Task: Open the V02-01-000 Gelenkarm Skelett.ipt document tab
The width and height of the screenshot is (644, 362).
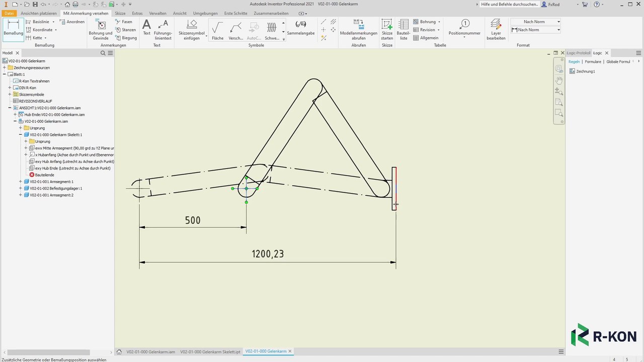Action: pos(210,352)
